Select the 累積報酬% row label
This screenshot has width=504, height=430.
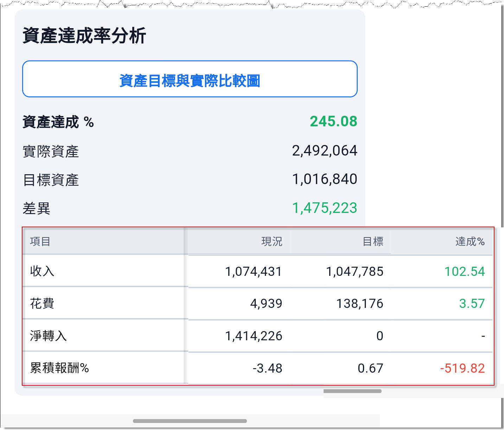coord(59,368)
